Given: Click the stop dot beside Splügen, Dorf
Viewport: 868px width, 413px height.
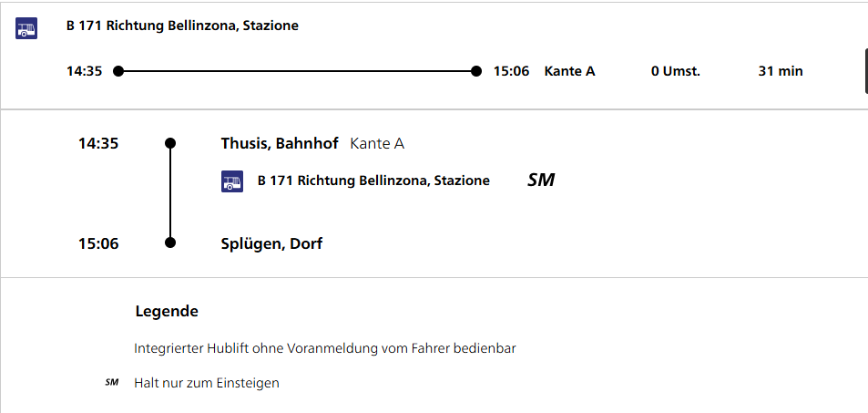Looking at the screenshot, I should 170,243.
